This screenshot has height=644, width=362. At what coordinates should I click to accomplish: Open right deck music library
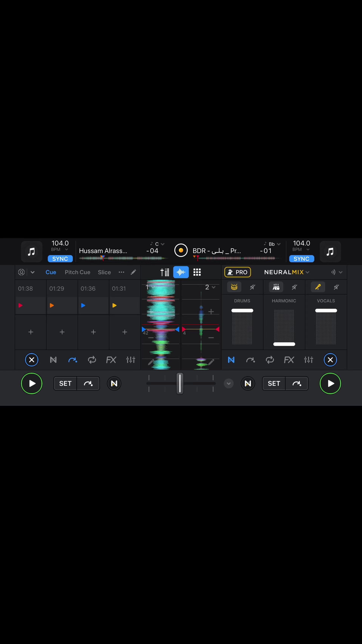[330, 251]
